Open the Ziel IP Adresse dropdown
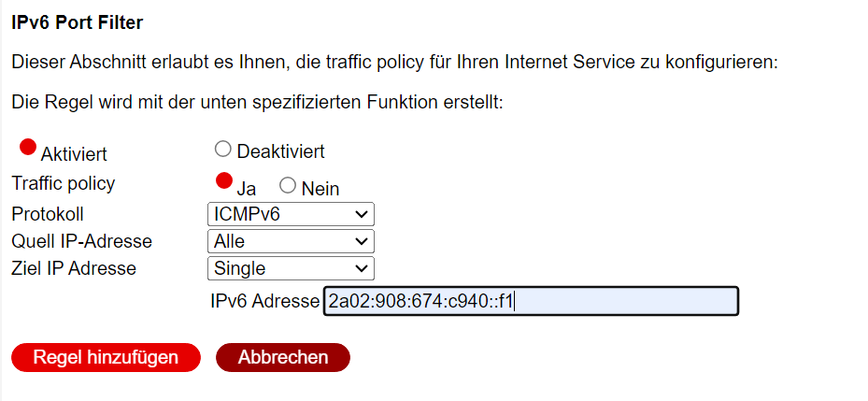The width and height of the screenshot is (868, 401). [290, 268]
